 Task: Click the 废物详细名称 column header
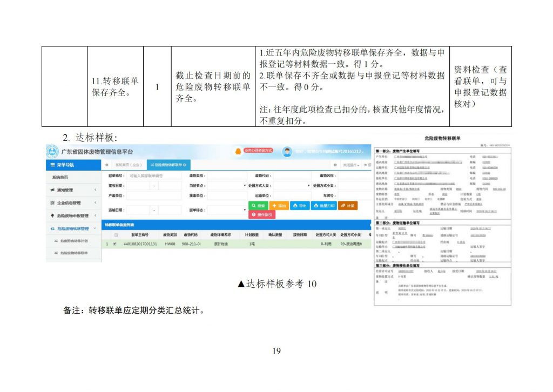(x=221, y=235)
